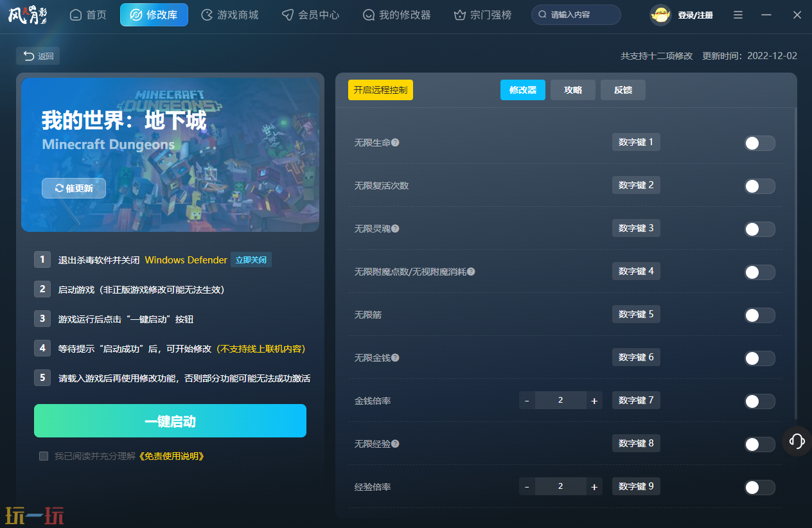Open the 首页 tab

coord(88,15)
